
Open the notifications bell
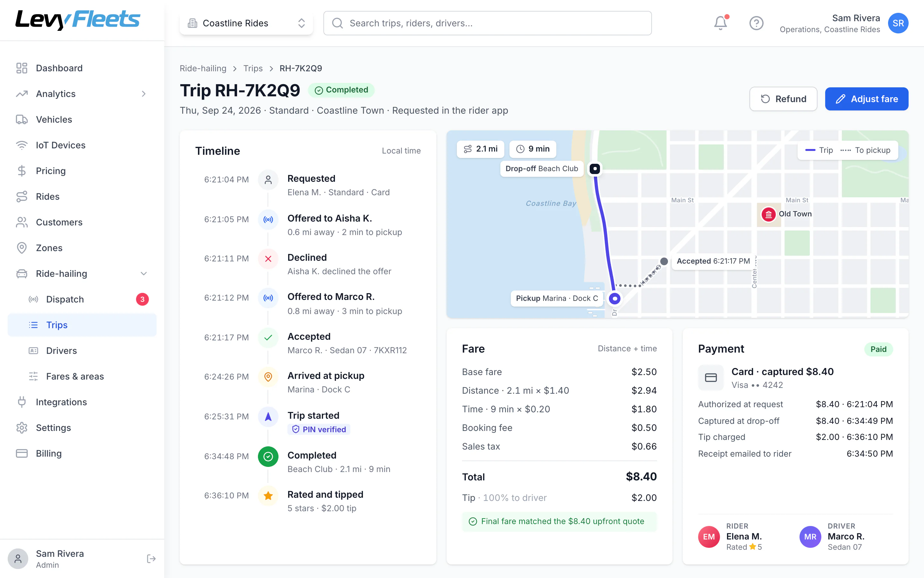(x=721, y=23)
